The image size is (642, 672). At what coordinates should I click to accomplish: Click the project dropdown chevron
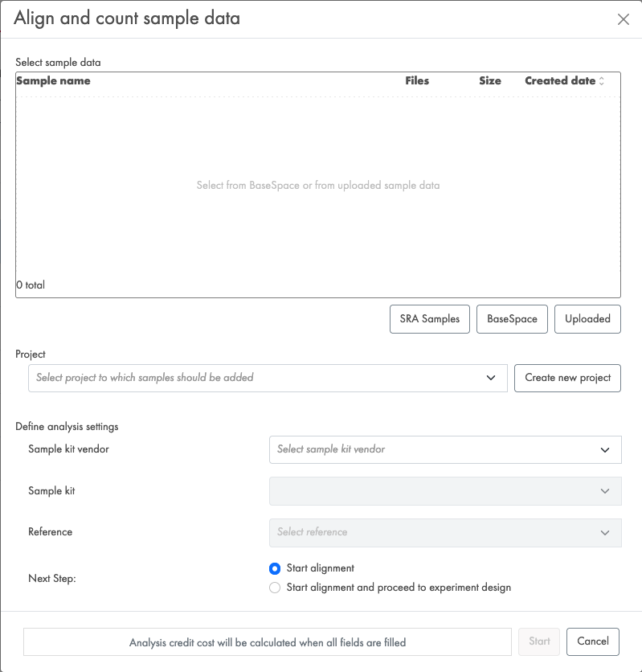[x=491, y=378]
